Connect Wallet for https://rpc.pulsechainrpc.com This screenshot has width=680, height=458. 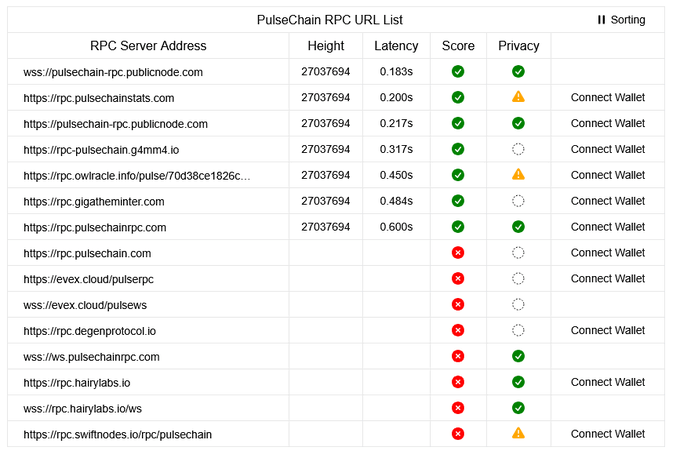click(x=608, y=227)
